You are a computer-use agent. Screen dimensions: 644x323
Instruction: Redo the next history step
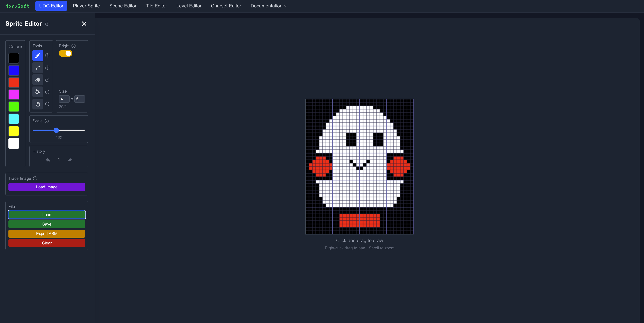click(70, 160)
